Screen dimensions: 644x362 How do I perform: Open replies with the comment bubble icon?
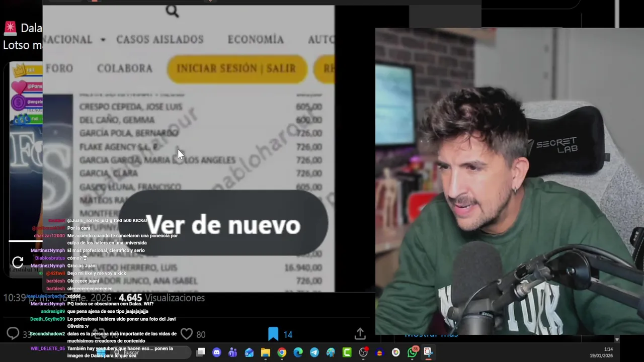(13, 333)
